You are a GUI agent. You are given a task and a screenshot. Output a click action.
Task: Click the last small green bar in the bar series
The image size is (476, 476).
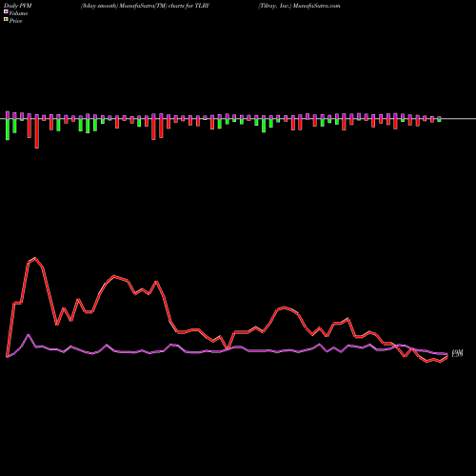tap(439, 120)
